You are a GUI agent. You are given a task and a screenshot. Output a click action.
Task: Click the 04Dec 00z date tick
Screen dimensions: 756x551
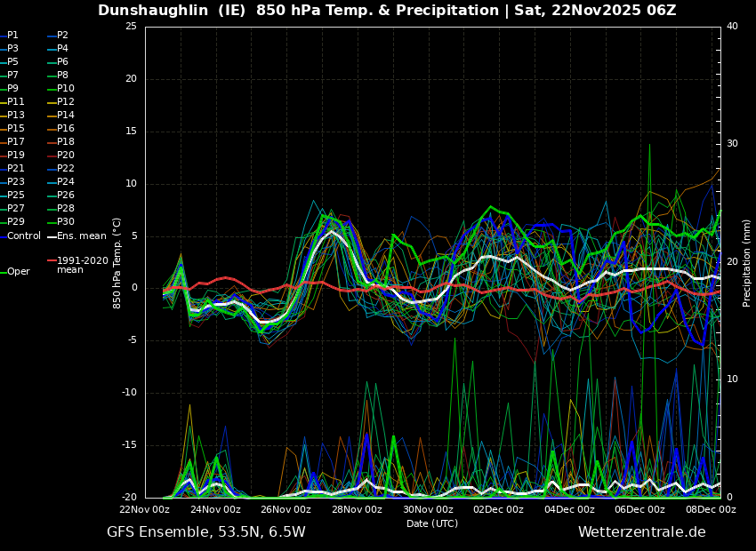pos(569,509)
